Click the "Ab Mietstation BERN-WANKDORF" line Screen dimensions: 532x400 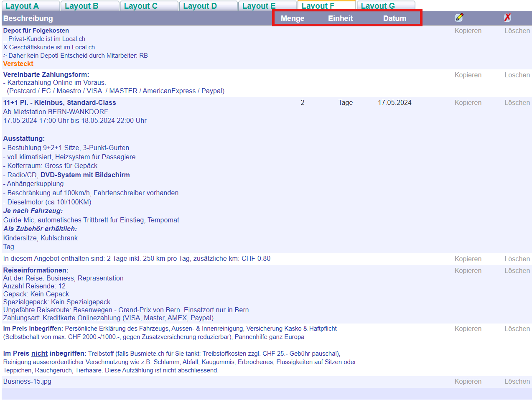click(56, 112)
